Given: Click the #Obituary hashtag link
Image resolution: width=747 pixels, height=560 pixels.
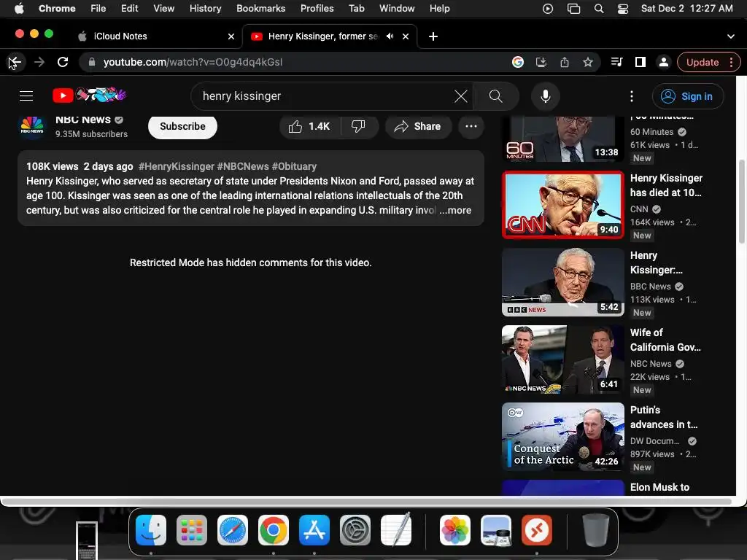Looking at the screenshot, I should [x=294, y=167].
